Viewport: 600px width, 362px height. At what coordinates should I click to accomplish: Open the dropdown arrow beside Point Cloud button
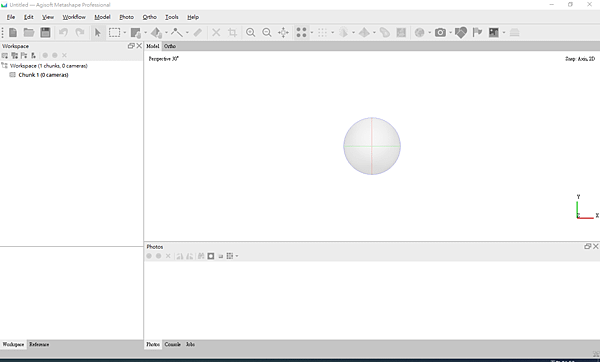[x=312, y=33]
